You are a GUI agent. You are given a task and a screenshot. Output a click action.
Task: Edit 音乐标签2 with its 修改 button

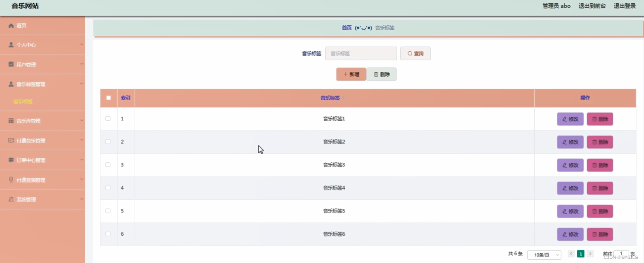click(x=570, y=142)
